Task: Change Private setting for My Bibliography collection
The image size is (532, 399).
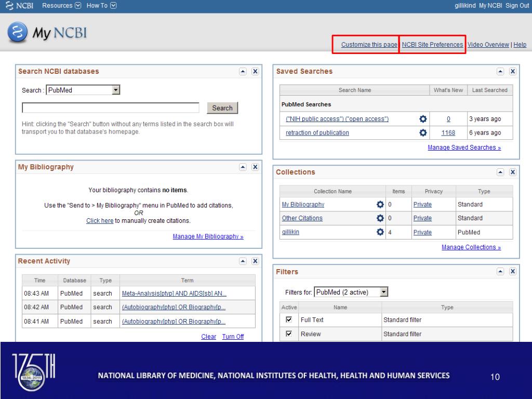Action: (422, 204)
